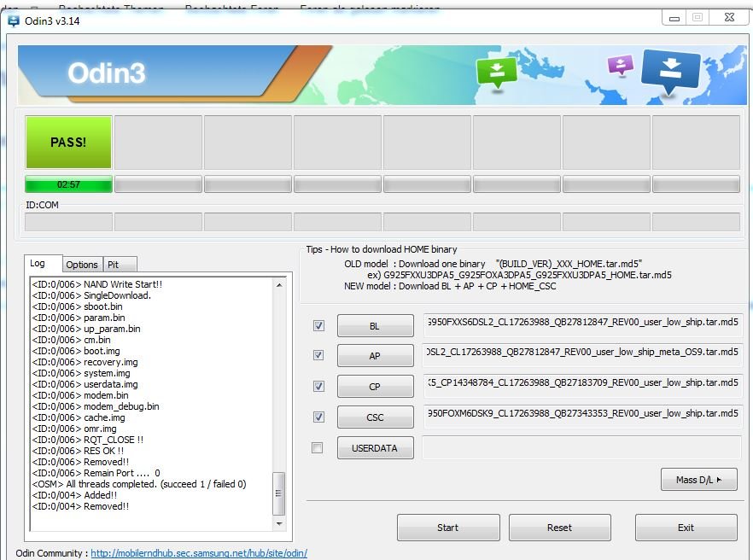Click the purple download bubble icon in banner
The image size is (753, 560).
pyautogui.click(x=620, y=65)
